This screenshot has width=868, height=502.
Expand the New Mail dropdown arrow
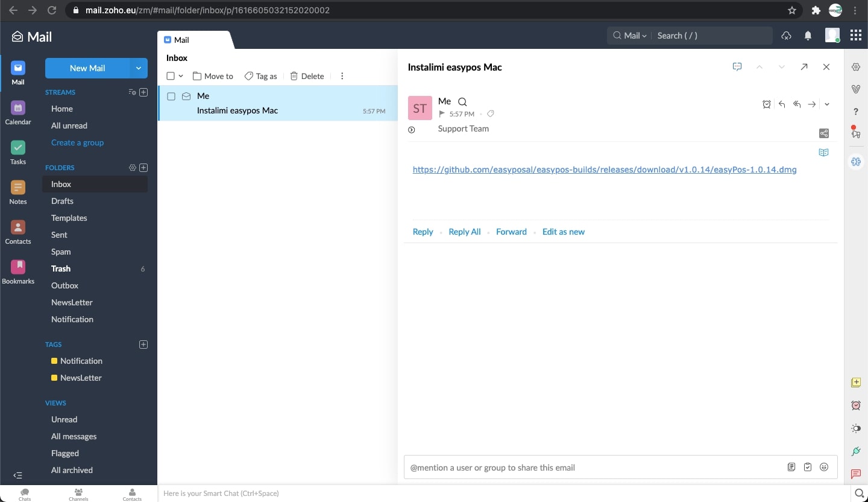pos(138,68)
